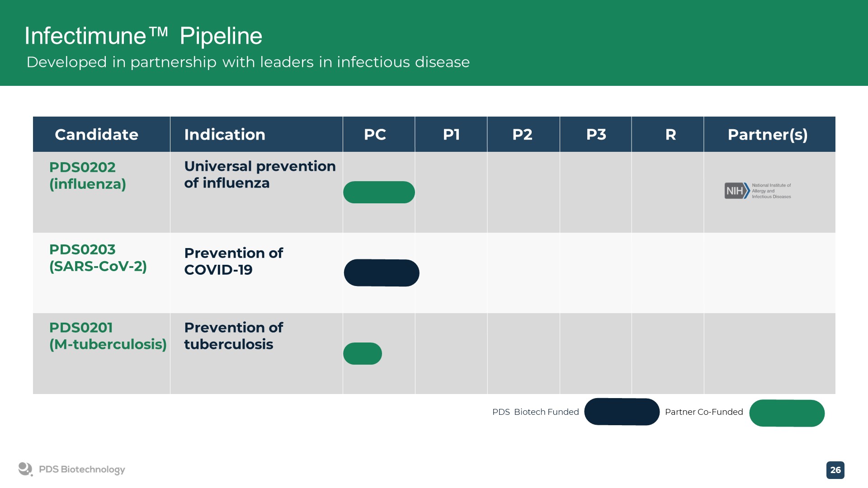Viewport: 868px width, 488px height.
Task: Click the green Partner Co-Funded legend swatch
Action: point(787,413)
